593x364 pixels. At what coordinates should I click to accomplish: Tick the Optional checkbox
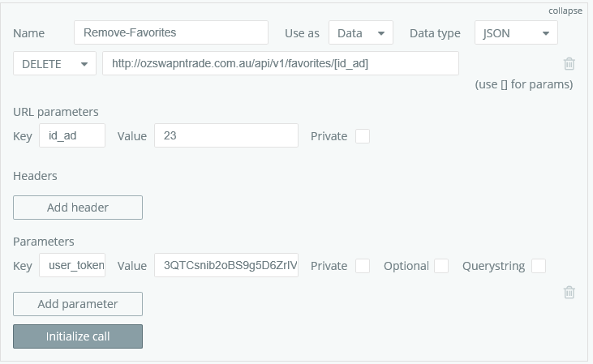pyautogui.click(x=441, y=266)
